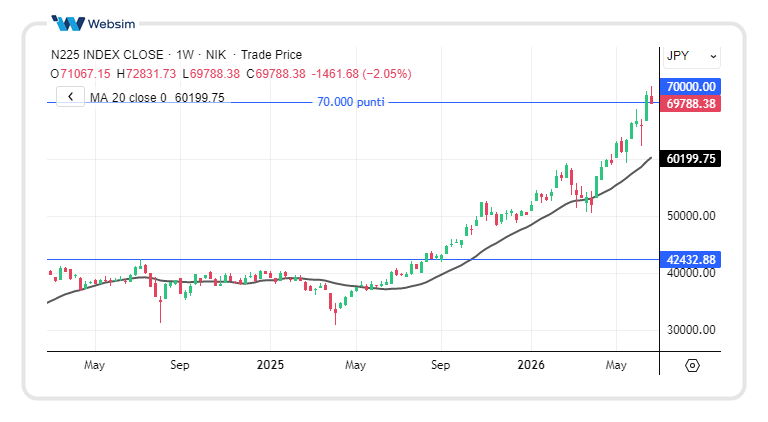This screenshot has height=422, width=768.
Task: Collapse the indicator legend arrow button
Action: pyautogui.click(x=70, y=97)
